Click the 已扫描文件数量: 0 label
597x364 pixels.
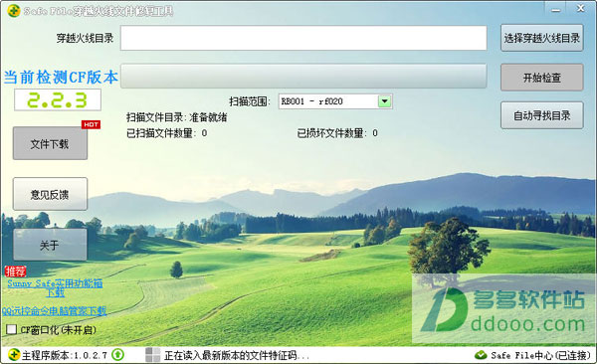coord(167,133)
